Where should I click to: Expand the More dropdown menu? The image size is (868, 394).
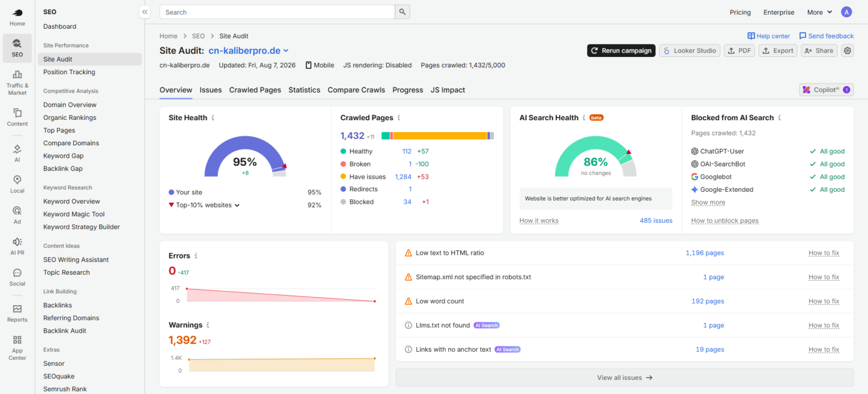click(x=819, y=12)
